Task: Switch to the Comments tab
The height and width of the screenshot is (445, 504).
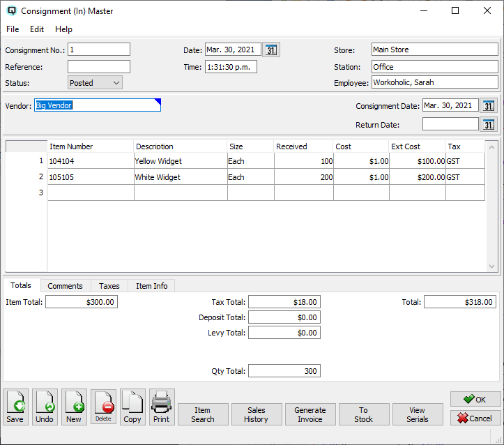Action: coord(66,286)
